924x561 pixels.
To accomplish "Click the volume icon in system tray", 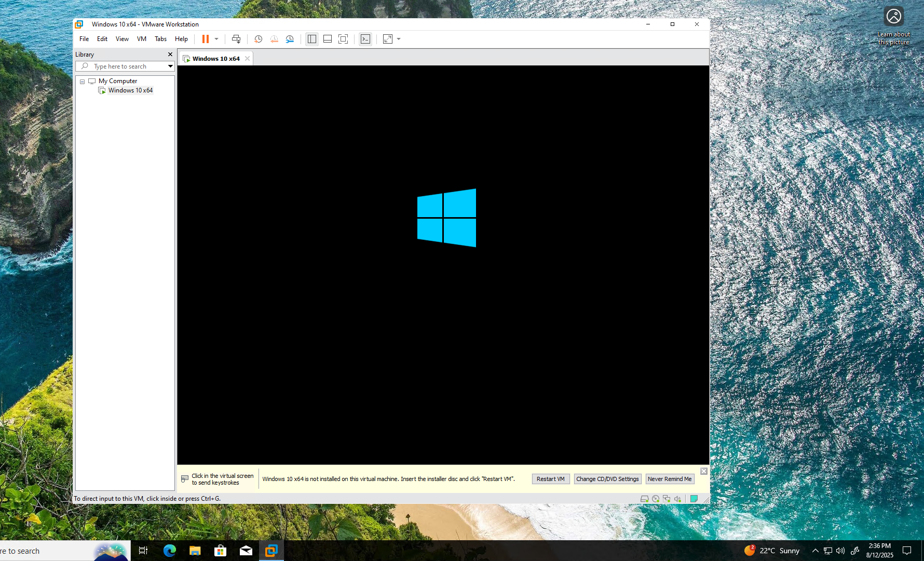I will [x=840, y=551].
